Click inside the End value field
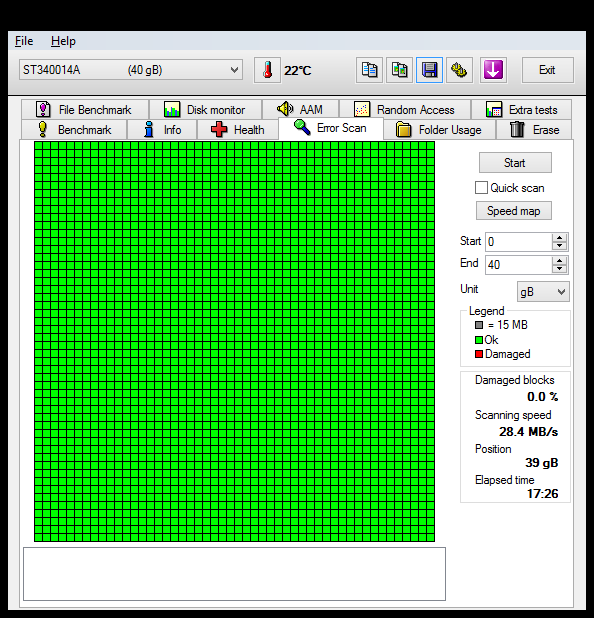Viewport: 594px width, 618px height. (518, 264)
